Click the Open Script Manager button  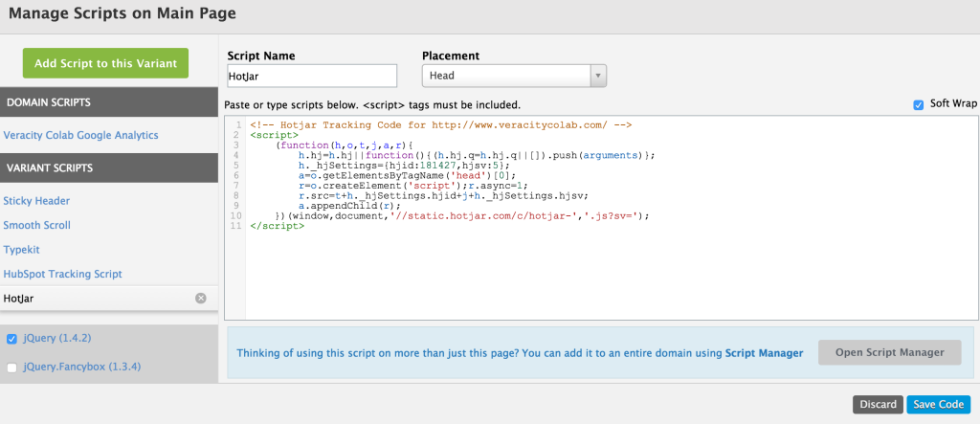click(x=889, y=352)
